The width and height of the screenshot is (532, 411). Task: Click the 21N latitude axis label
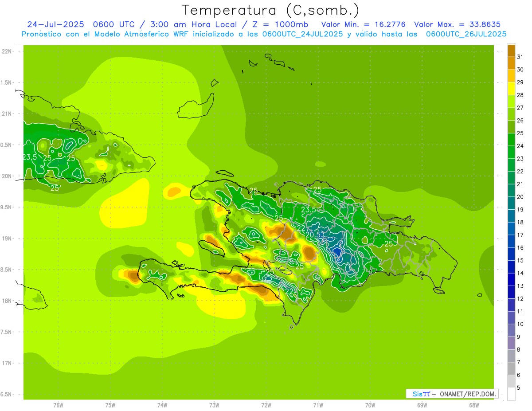tap(7, 114)
